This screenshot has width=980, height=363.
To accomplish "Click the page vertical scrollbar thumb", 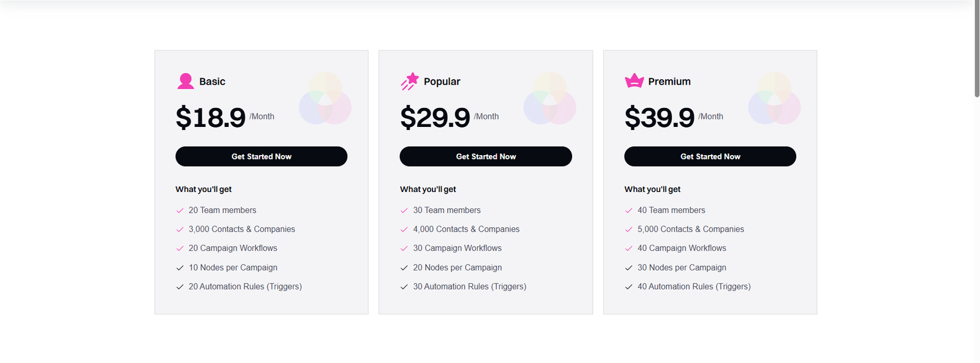I will [977, 49].
